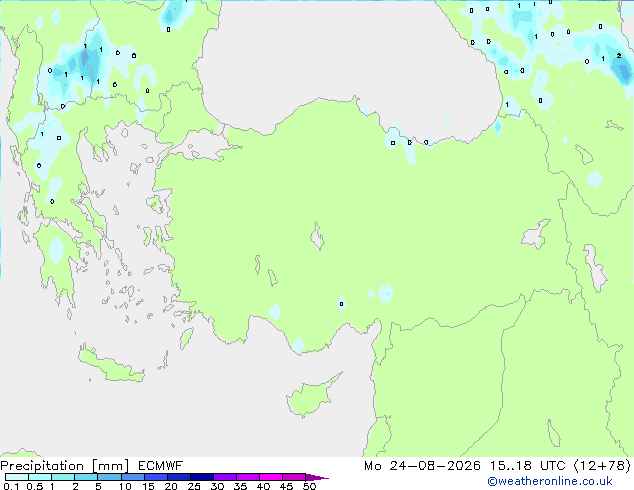Click the island of Crete on the map
The width and height of the screenshot is (634, 490).
110,366
